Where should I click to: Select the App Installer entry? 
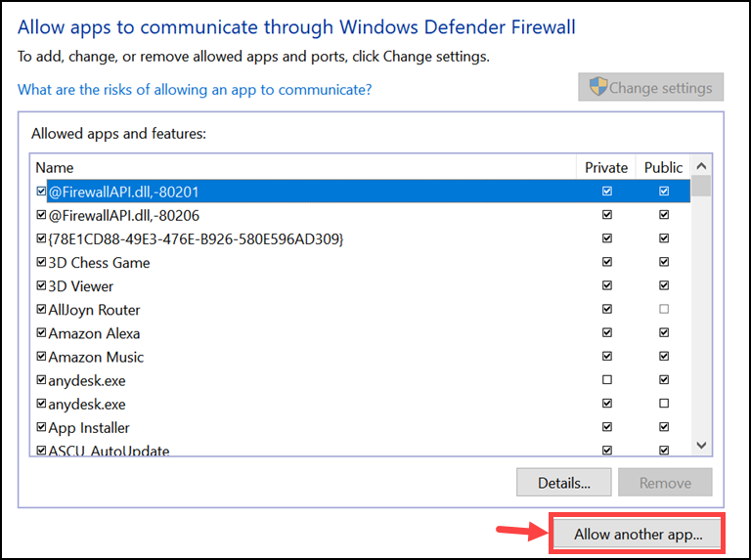(x=89, y=427)
